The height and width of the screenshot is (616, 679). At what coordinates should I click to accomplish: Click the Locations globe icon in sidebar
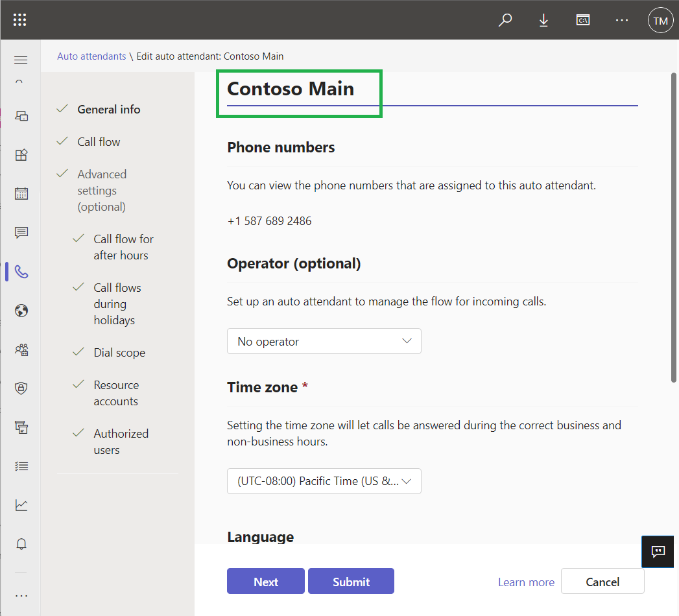click(21, 311)
